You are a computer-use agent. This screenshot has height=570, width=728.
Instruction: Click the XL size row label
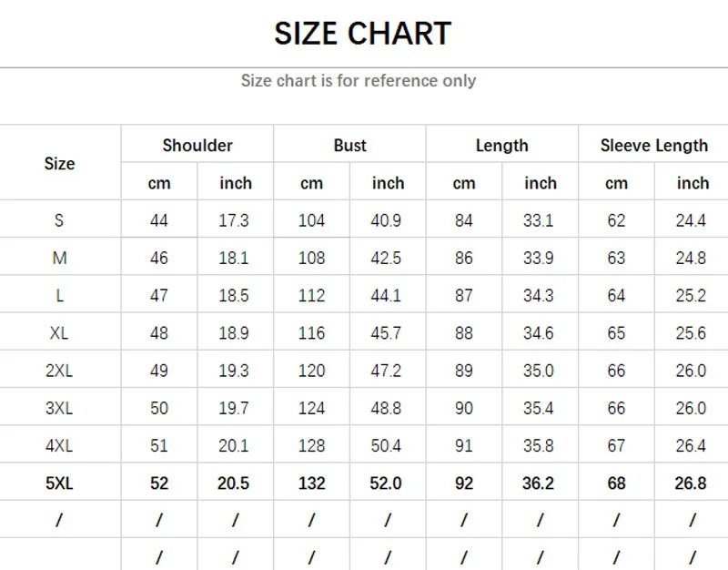(59, 333)
